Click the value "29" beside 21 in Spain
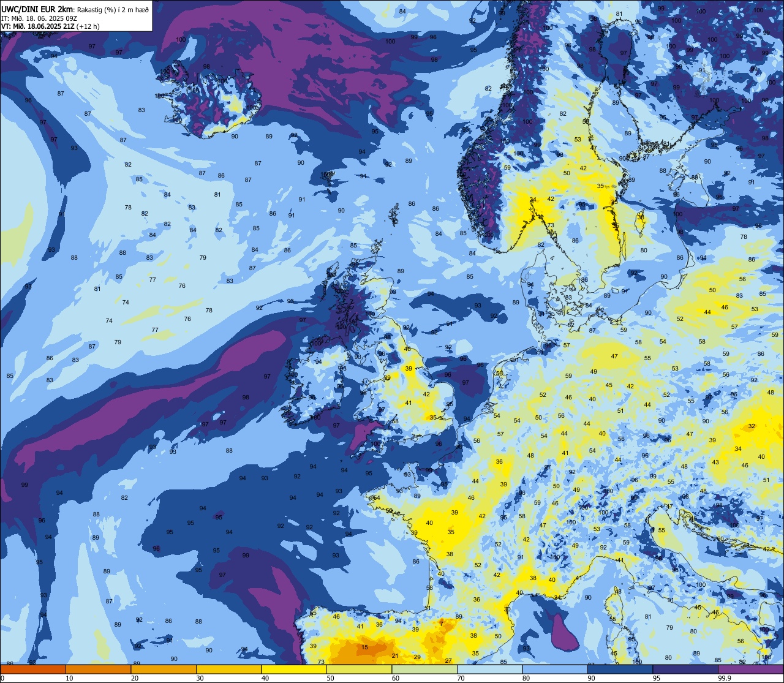This screenshot has width=784, height=683. pyautogui.click(x=417, y=657)
